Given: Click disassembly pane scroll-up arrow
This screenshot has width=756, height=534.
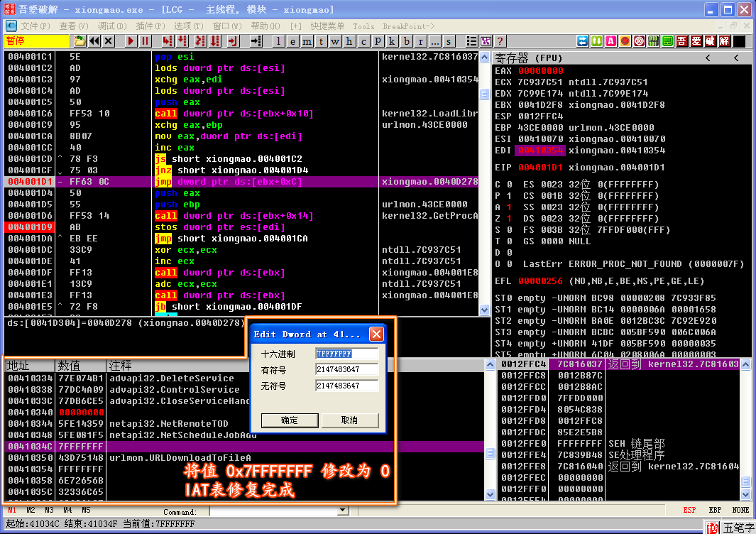Looking at the screenshot, I should coord(485,58).
